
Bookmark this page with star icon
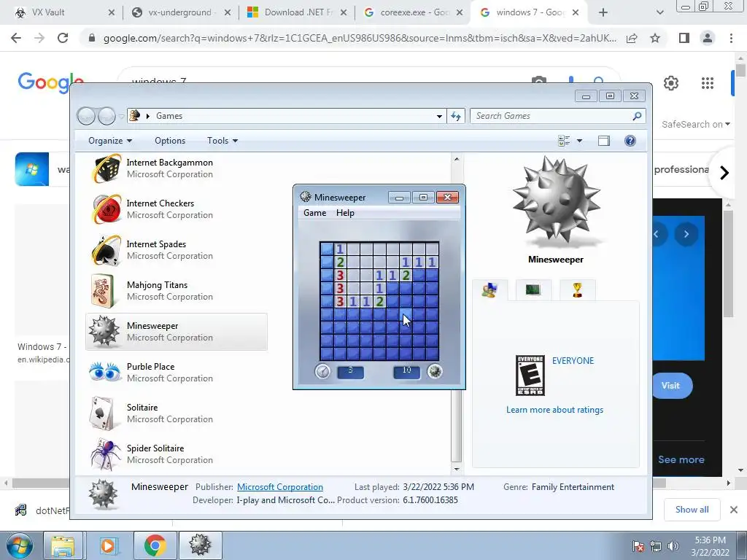tap(655, 38)
